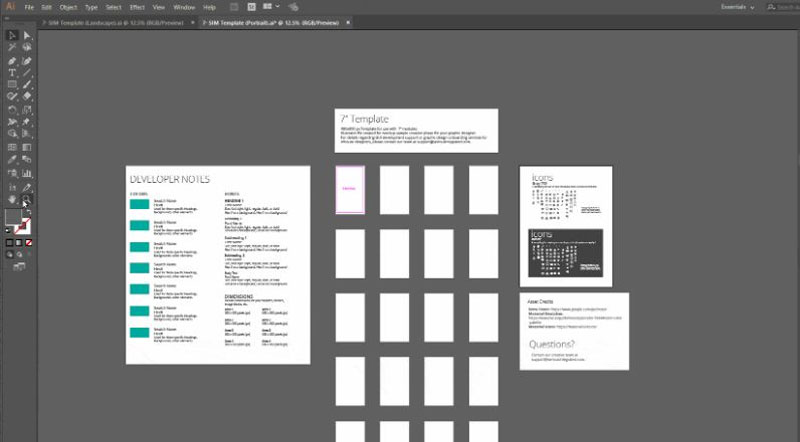Switch to the Hand tool
This screenshot has width=800, height=442.
pyautogui.click(x=12, y=199)
